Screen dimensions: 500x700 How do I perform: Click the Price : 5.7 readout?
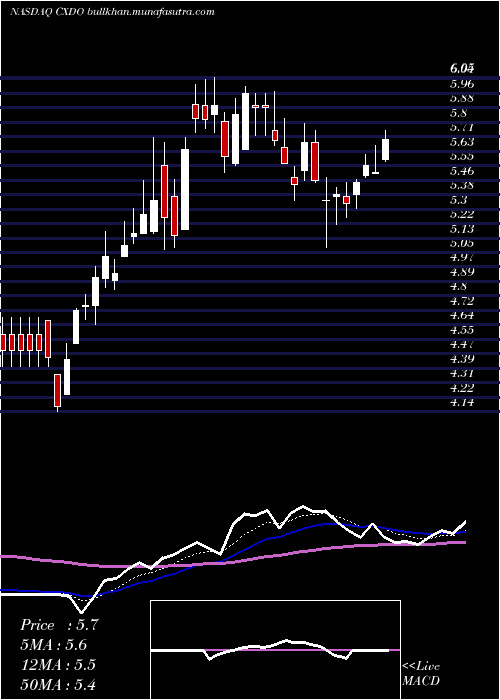(57, 626)
